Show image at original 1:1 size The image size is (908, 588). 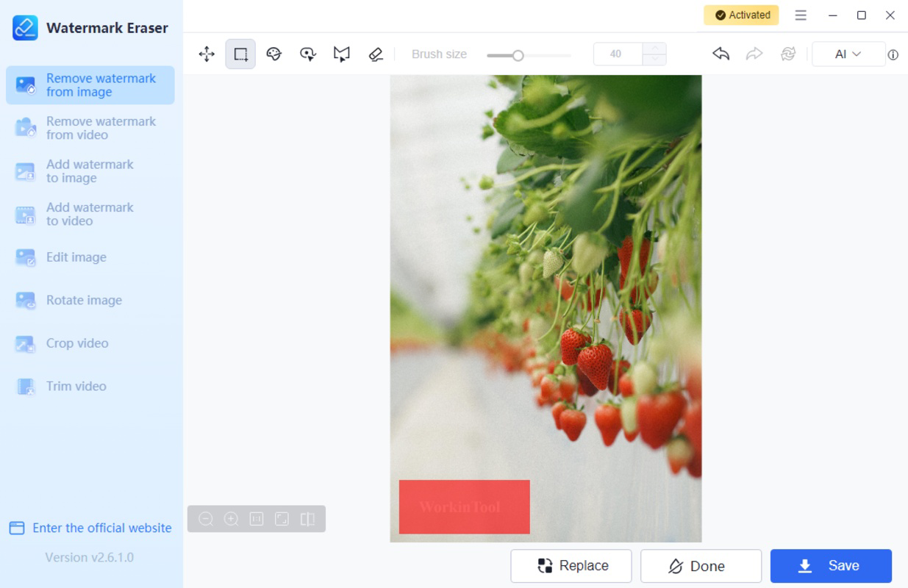[257, 519]
